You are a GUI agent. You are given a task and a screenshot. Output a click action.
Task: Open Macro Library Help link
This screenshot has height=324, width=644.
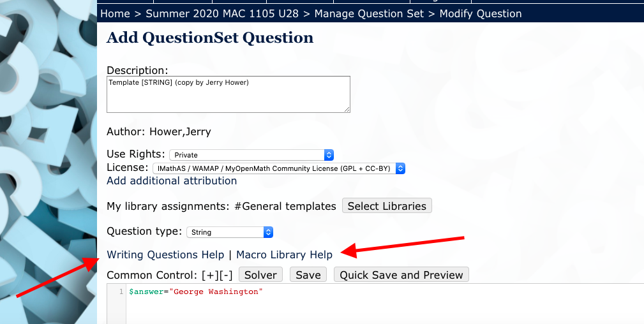(x=284, y=254)
